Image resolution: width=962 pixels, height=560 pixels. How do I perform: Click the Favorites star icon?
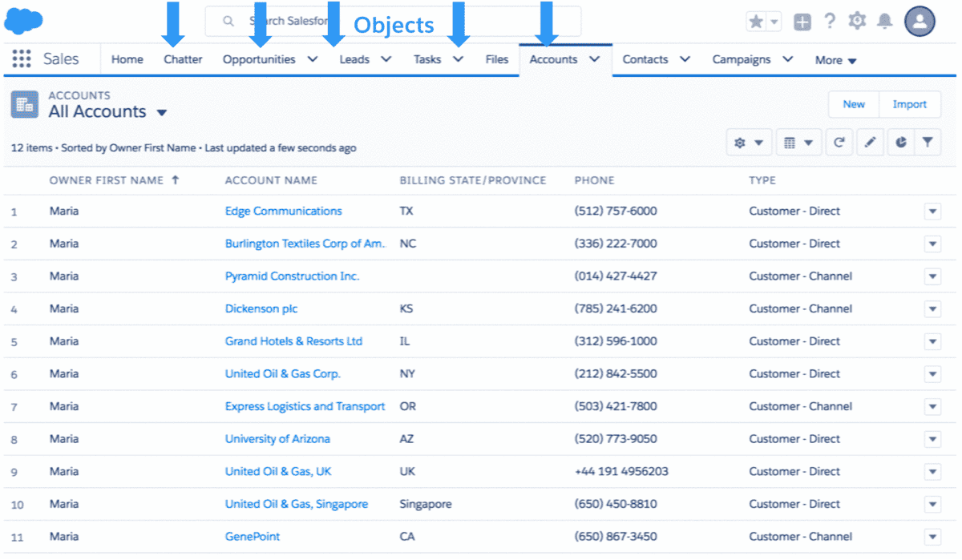(756, 22)
